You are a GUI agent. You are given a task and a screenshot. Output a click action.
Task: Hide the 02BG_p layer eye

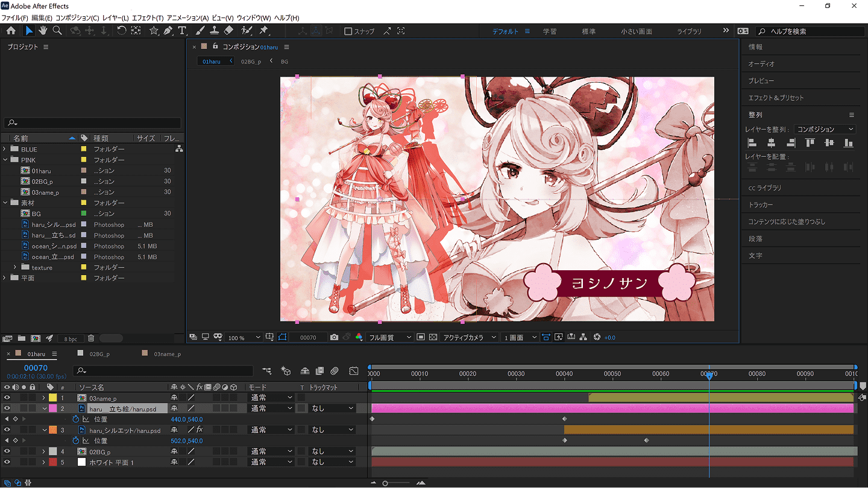coord(7,451)
